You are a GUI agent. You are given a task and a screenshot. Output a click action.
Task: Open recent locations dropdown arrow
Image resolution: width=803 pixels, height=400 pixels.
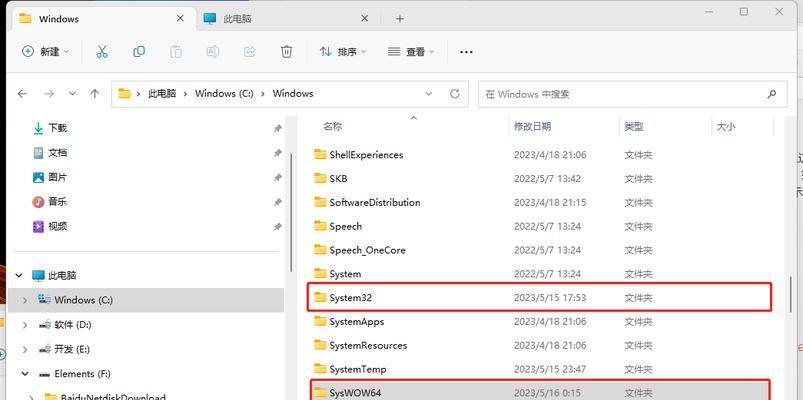[x=72, y=94]
